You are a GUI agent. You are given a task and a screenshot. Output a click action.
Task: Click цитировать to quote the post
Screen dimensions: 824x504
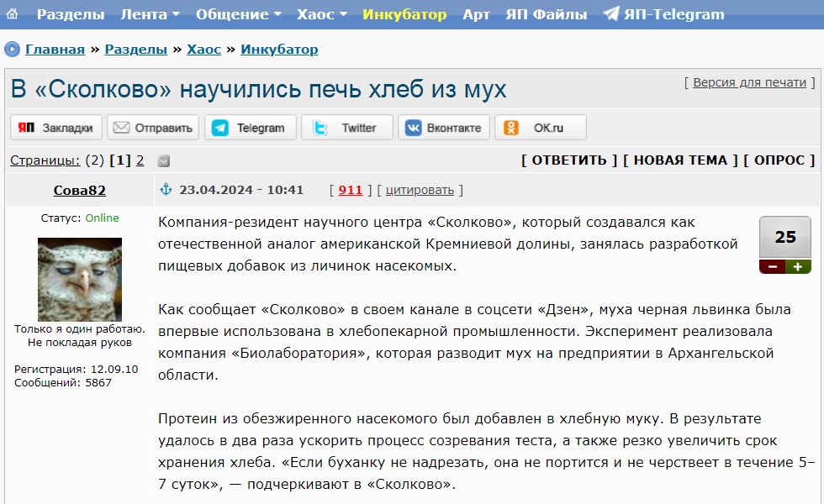[x=420, y=190]
